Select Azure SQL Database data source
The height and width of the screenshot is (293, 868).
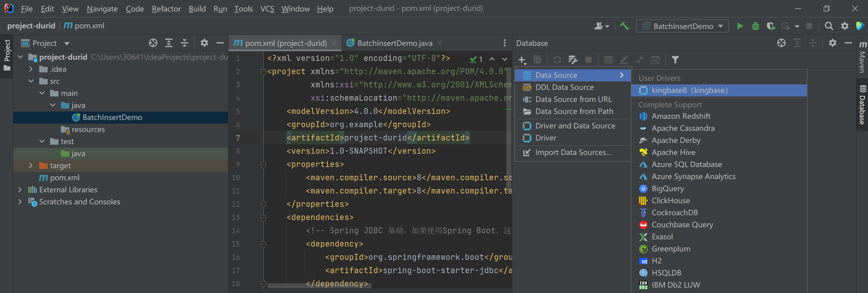point(719,164)
